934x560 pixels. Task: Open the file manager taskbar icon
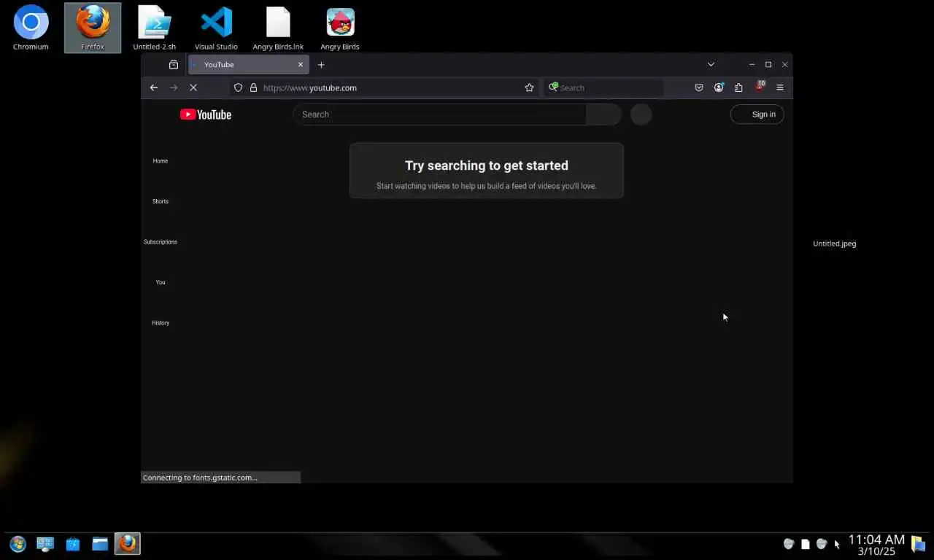[x=100, y=544]
